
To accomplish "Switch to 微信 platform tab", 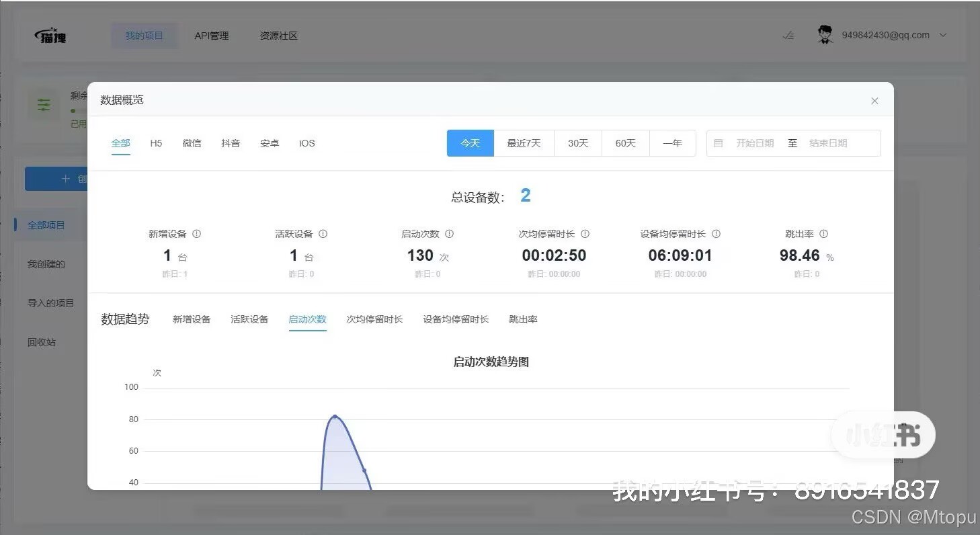I will coord(192,143).
